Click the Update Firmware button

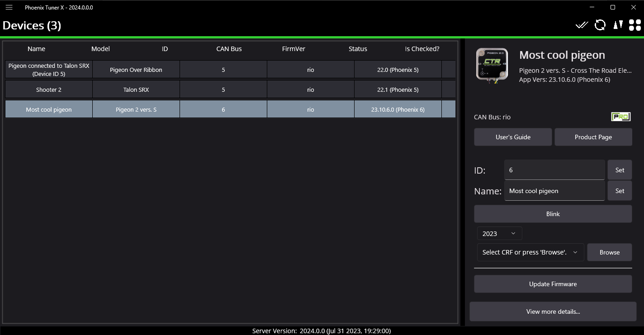click(553, 284)
